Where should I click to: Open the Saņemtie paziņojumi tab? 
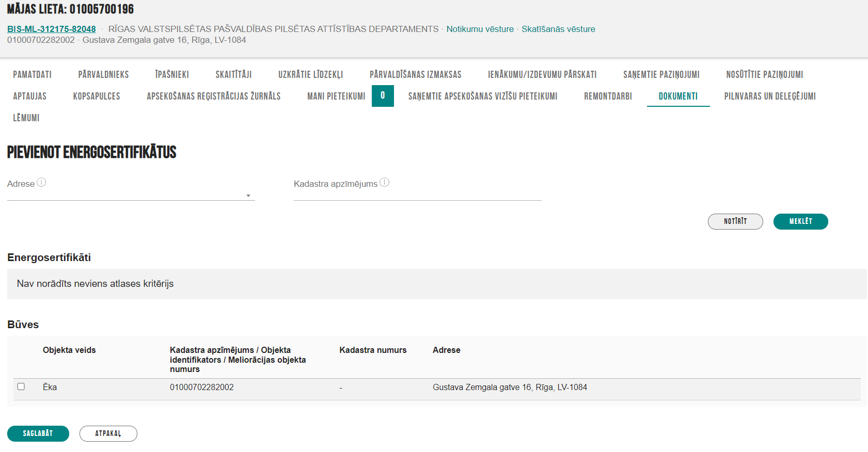click(x=661, y=74)
